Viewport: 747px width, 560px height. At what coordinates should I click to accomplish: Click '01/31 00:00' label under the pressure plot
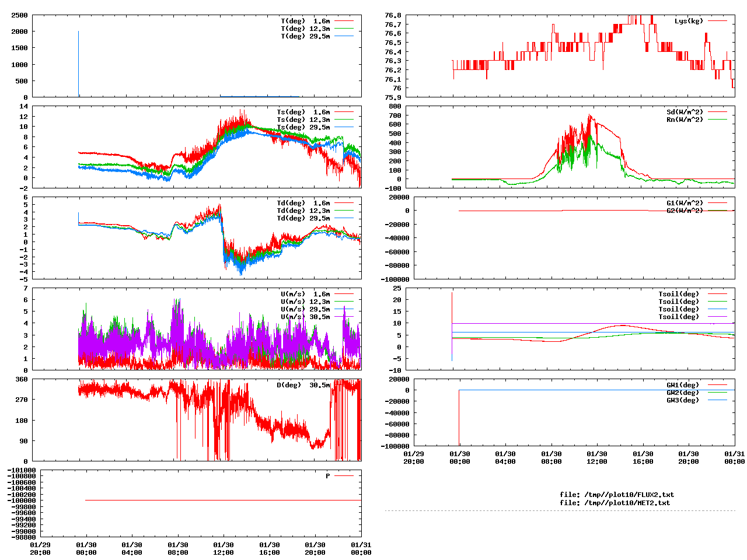(x=361, y=548)
